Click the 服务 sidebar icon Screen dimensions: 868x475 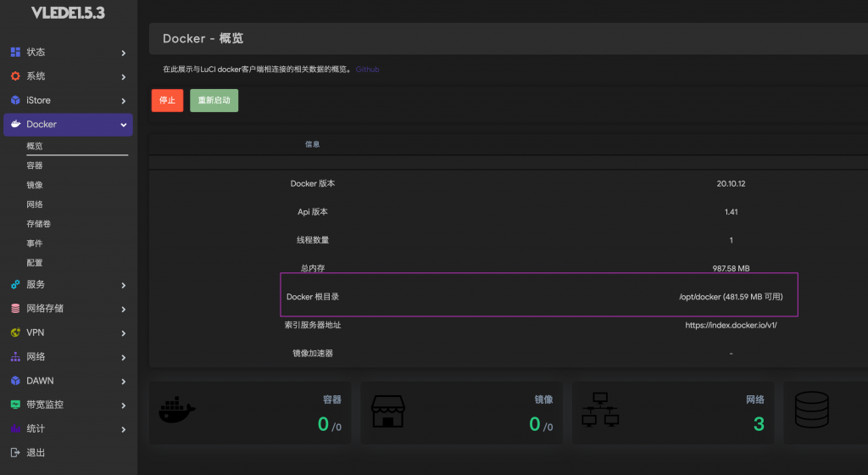tap(15, 284)
